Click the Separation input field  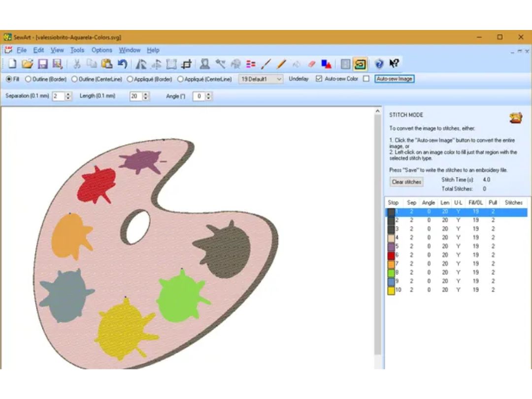pos(58,97)
